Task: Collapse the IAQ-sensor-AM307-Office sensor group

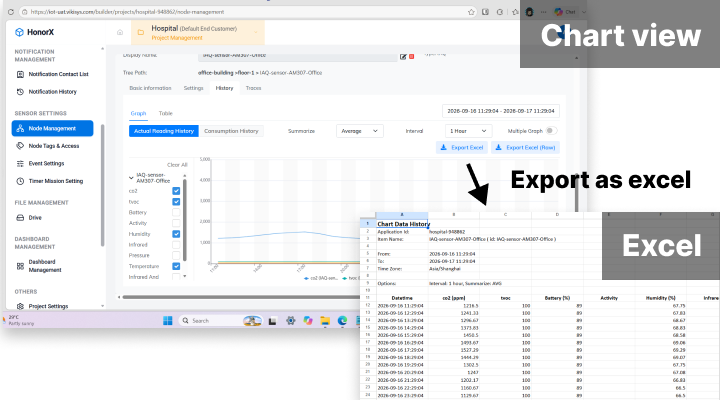Action: pyautogui.click(x=131, y=177)
